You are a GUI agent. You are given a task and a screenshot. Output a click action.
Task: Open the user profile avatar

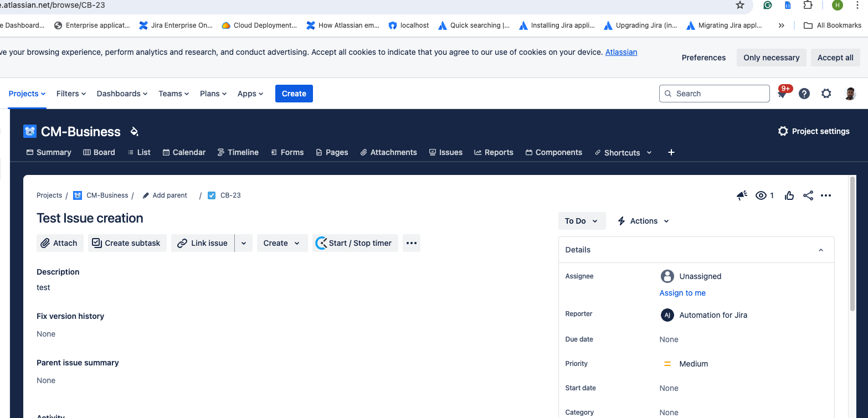point(850,94)
